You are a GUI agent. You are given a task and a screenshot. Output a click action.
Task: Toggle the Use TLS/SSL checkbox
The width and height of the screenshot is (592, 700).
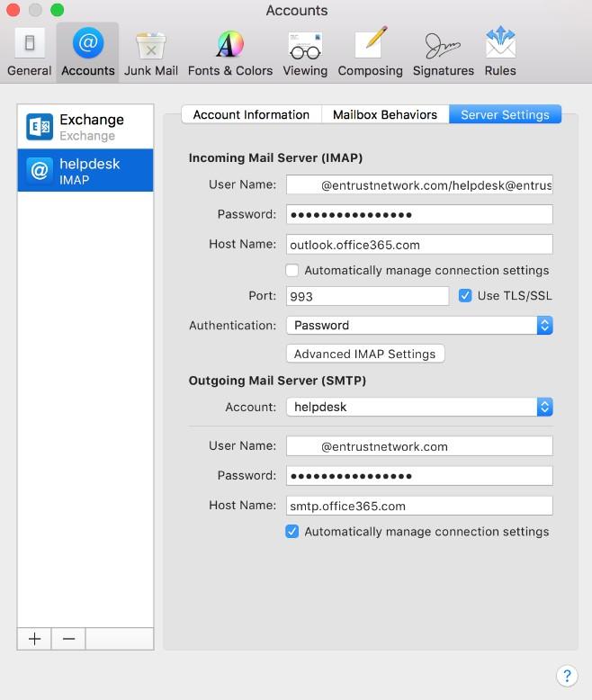point(465,295)
